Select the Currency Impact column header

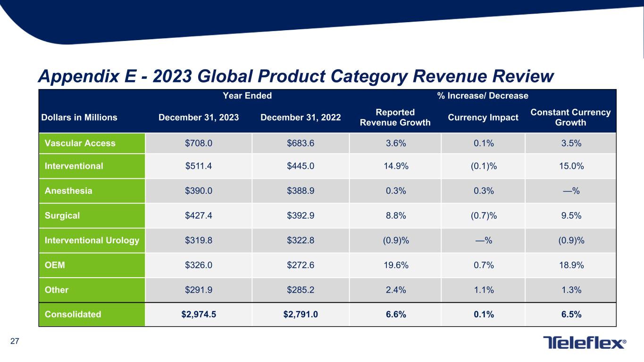coord(483,118)
